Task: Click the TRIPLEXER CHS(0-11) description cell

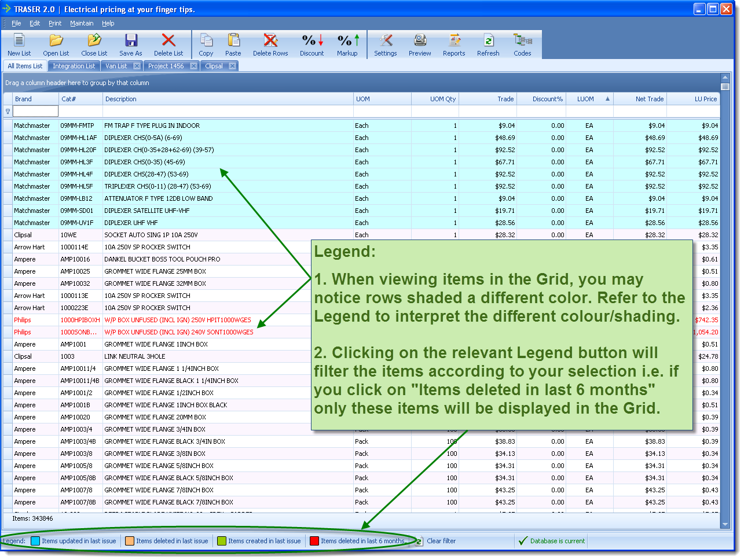Action: [228, 186]
